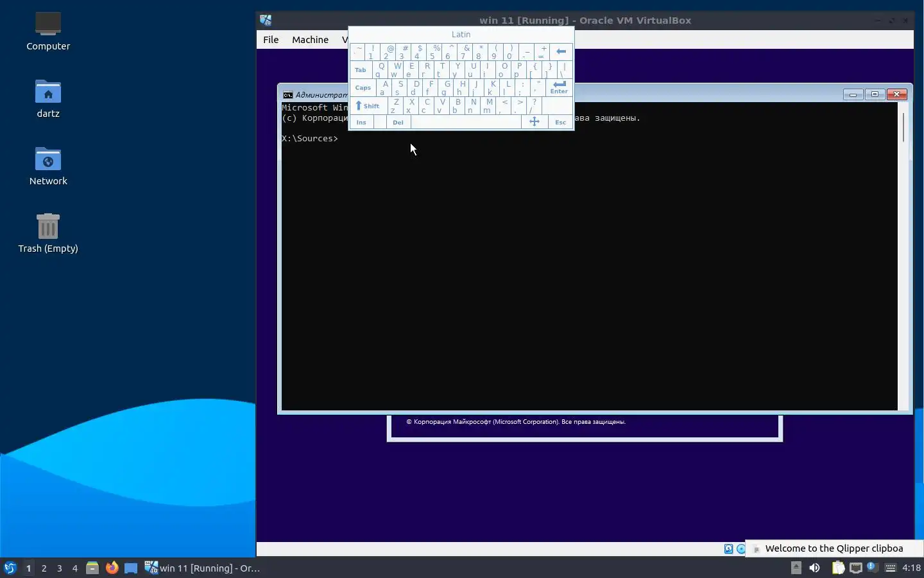Minimize the Administrator command prompt window
924x578 pixels.
(853, 94)
